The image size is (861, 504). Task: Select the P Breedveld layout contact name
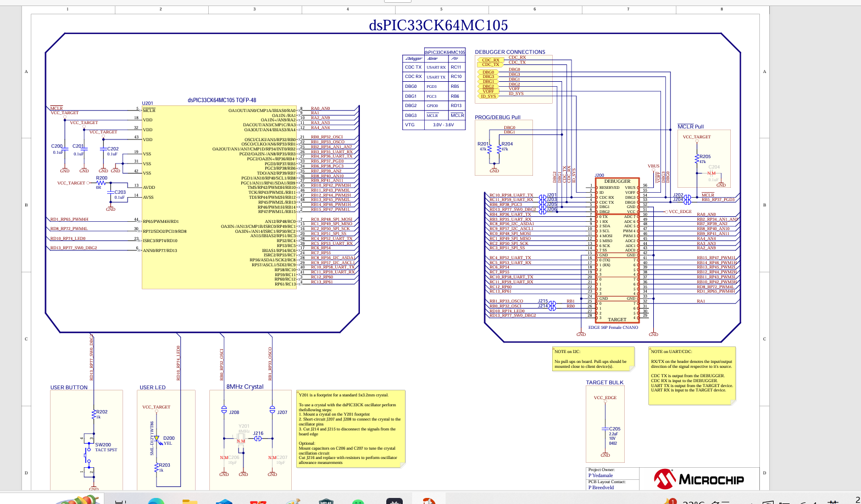601,488
